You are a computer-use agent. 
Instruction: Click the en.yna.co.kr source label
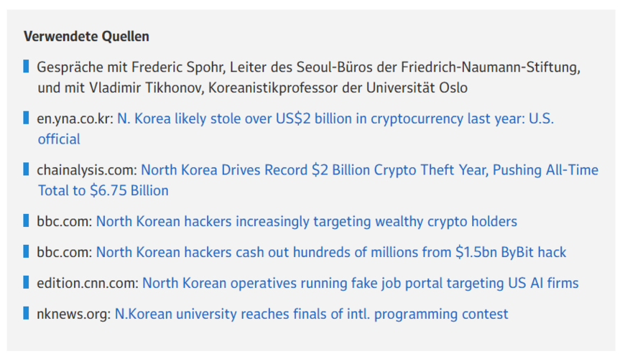coord(75,118)
